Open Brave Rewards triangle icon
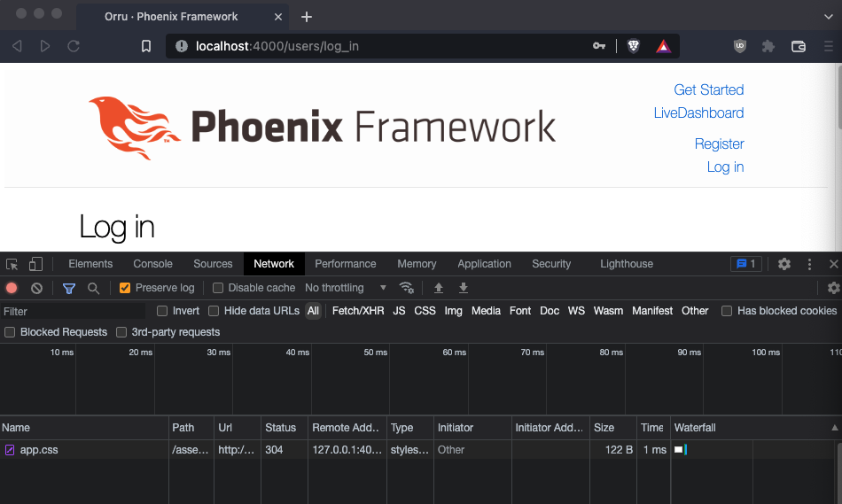842x504 pixels. pos(663,46)
